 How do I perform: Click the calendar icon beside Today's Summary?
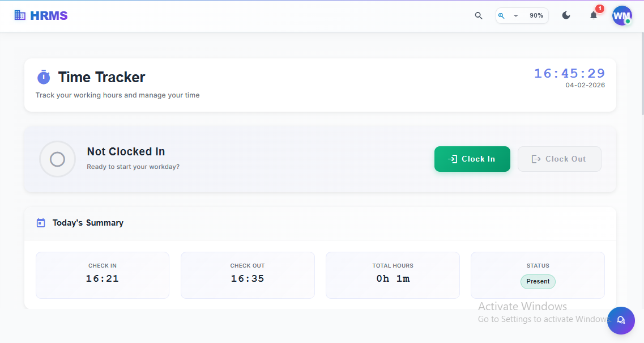pos(41,223)
